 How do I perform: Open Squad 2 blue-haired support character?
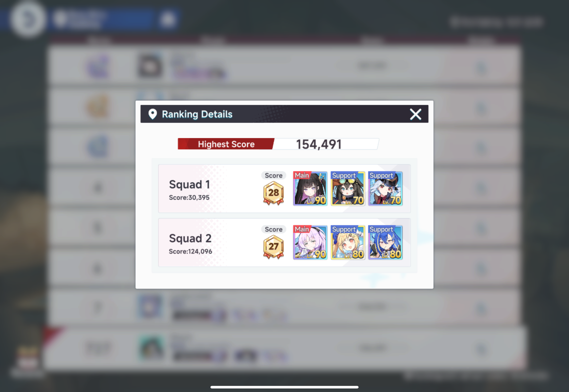click(385, 243)
